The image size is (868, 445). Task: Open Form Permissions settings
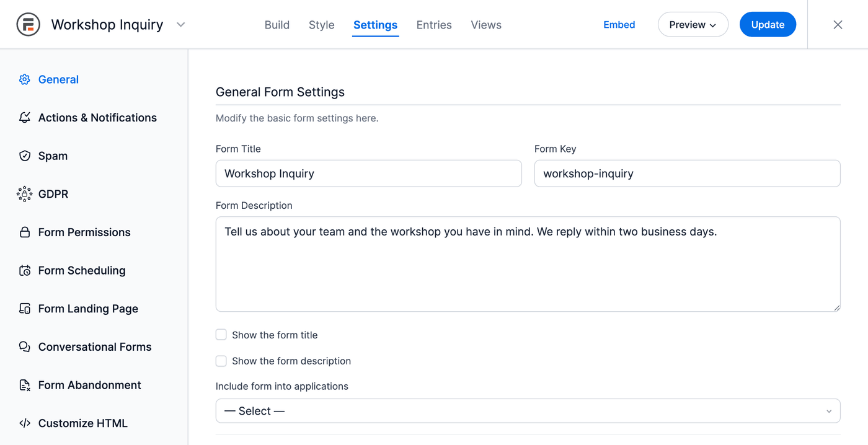[84, 232]
